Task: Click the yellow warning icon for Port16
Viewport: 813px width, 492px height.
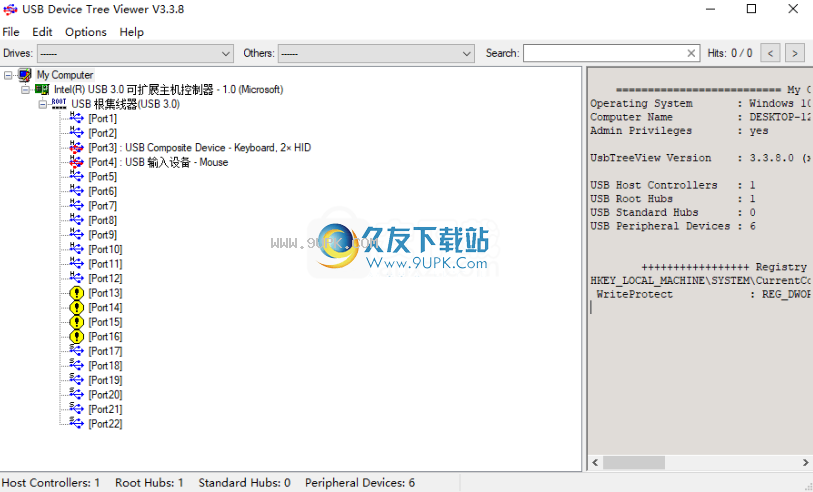Action: click(76, 336)
